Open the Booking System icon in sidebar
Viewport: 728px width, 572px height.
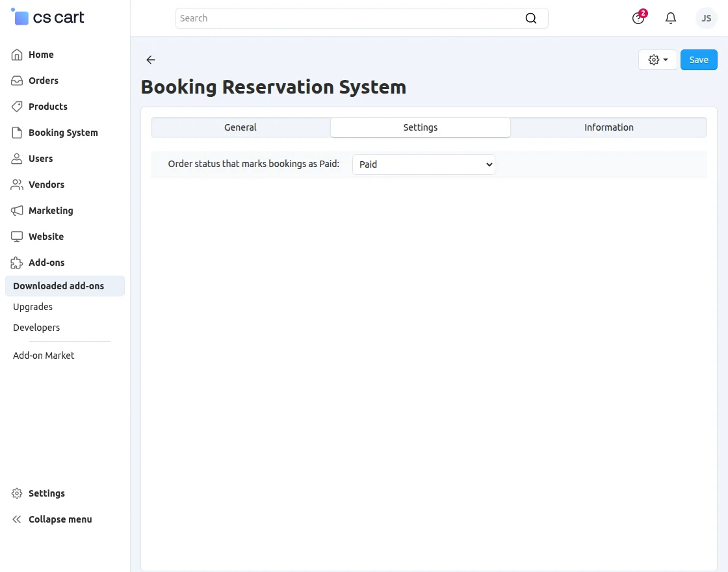click(16, 133)
